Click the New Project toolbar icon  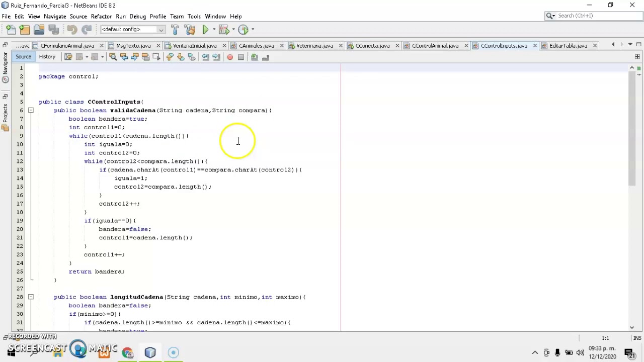[x=25, y=30]
